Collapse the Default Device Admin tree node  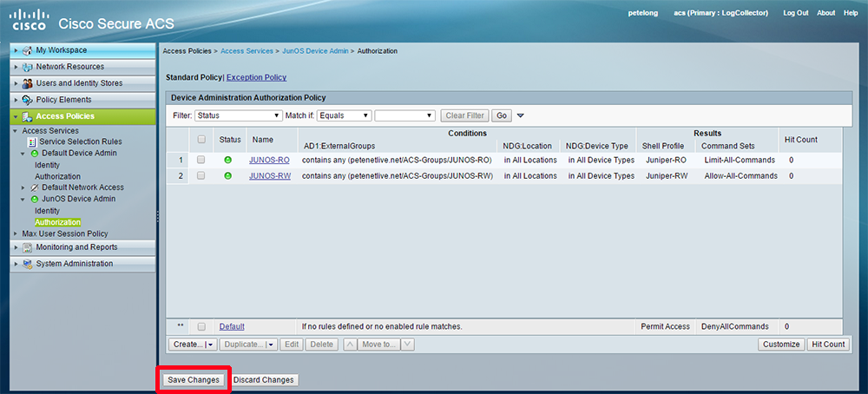tap(23, 154)
